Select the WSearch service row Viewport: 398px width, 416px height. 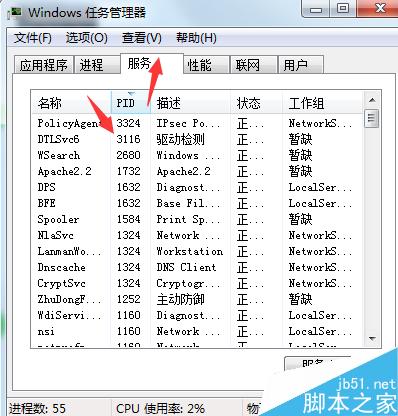(x=197, y=155)
